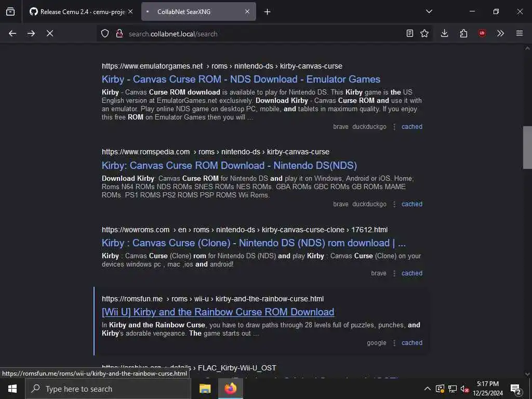Image resolution: width=532 pixels, height=399 pixels.
Task: Bookmark this page with star icon
Action: tap(424, 33)
